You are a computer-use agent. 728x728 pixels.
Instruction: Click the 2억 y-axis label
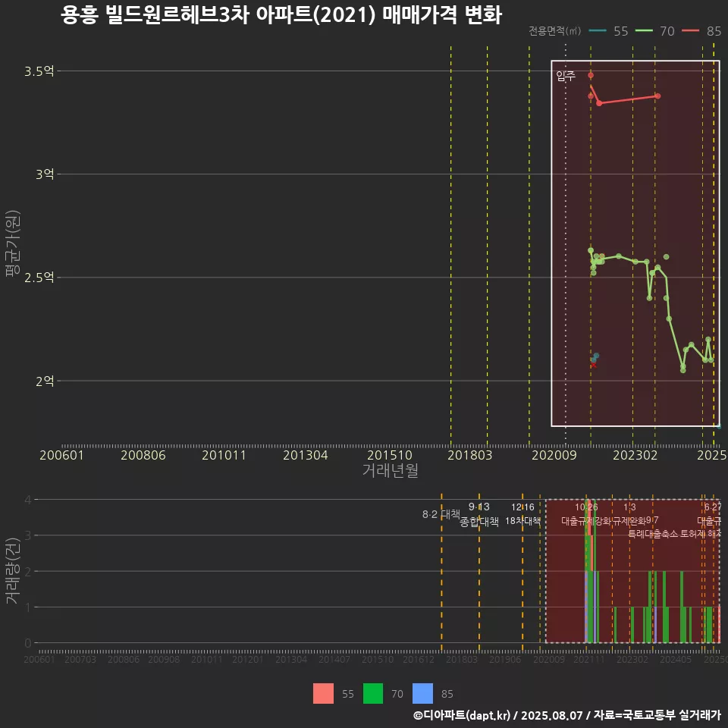45,381
